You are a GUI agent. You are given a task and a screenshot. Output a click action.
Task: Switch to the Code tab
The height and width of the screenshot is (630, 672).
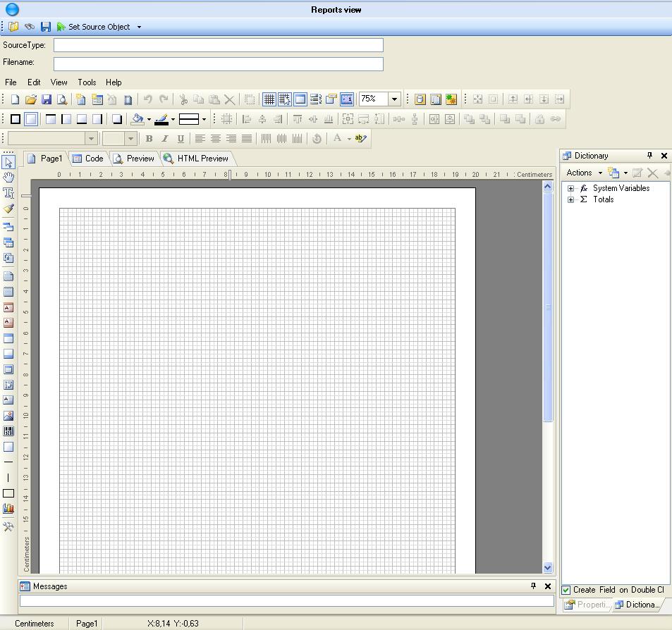87,159
